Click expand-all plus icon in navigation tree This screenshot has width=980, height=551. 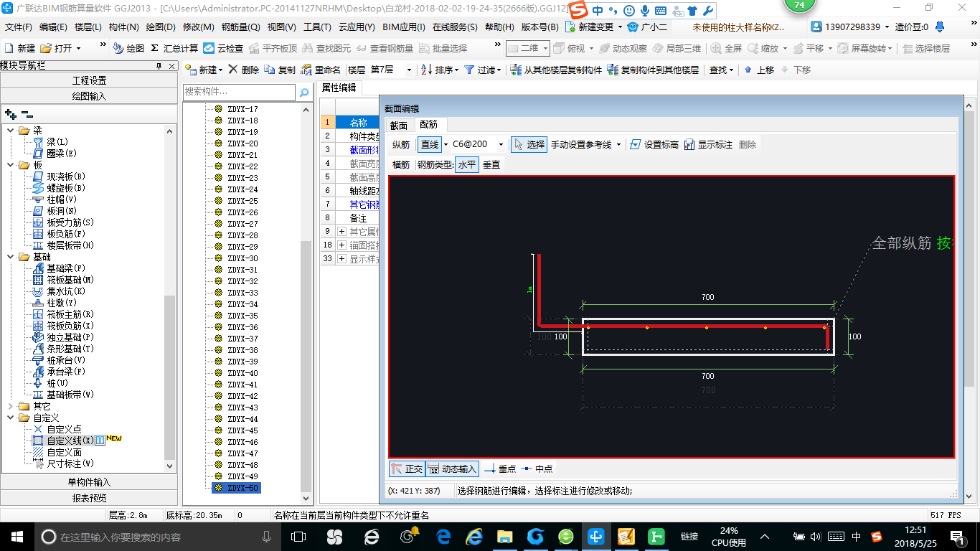[10, 113]
